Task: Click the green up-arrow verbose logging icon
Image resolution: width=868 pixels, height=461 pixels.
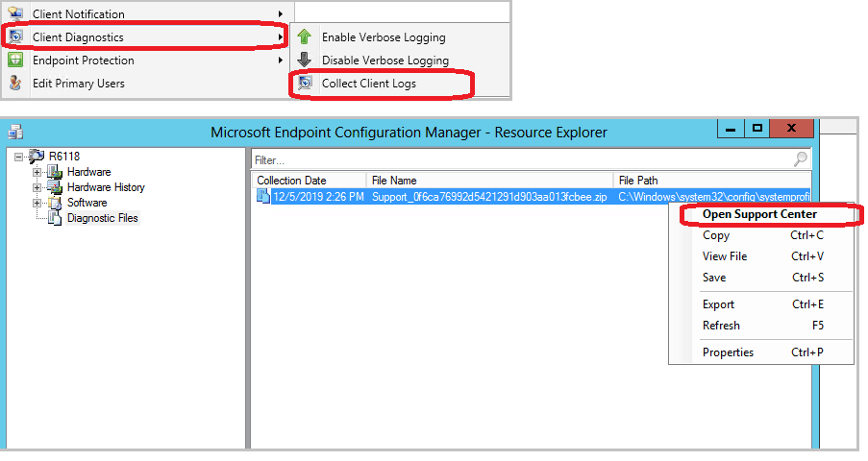Action: coord(305,36)
